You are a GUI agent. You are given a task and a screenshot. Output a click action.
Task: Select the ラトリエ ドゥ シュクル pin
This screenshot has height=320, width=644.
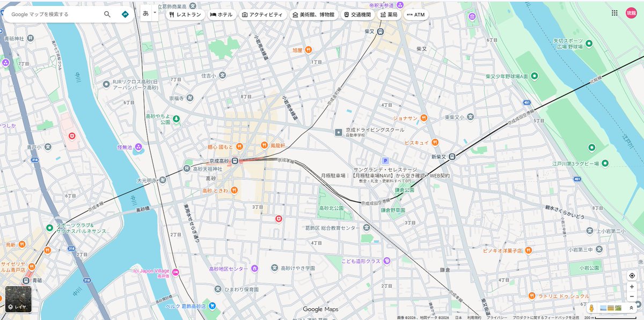click(x=531, y=296)
